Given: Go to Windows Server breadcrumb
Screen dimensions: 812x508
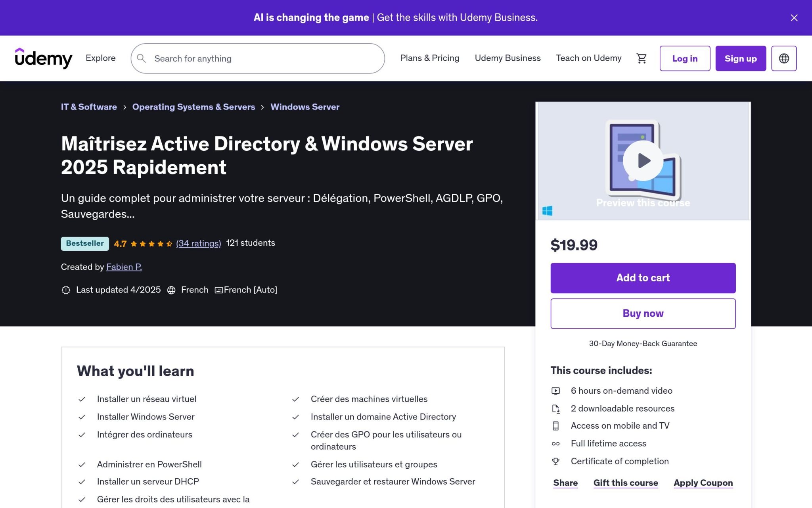Looking at the screenshot, I should [305, 107].
